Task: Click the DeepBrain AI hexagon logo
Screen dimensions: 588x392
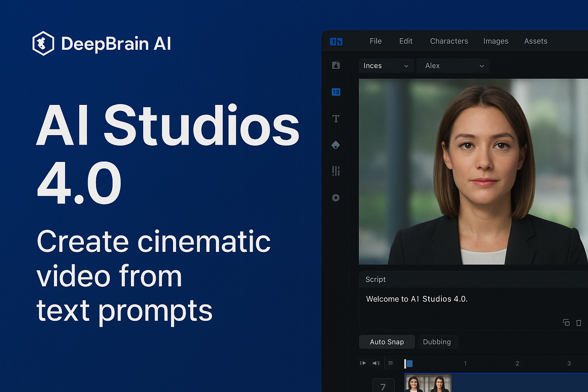Action: [x=43, y=43]
